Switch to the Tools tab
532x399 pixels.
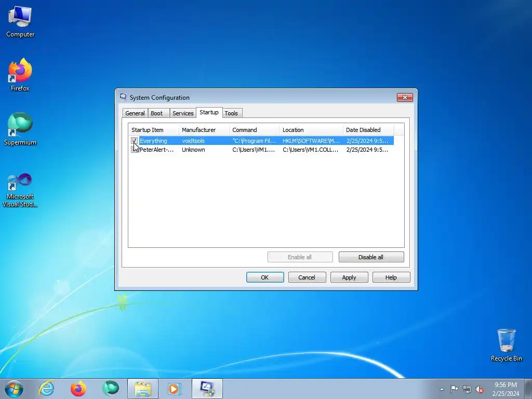click(231, 113)
